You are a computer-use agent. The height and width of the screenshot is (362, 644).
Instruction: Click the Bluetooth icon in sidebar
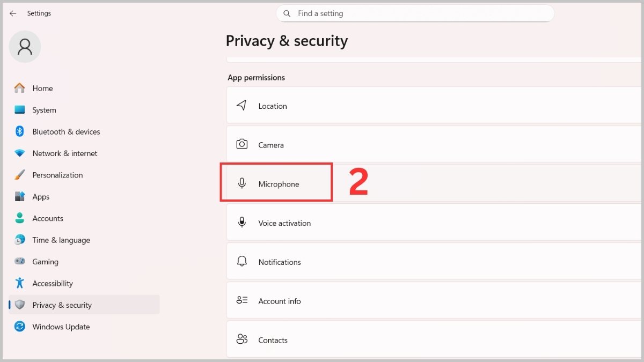[20, 131]
